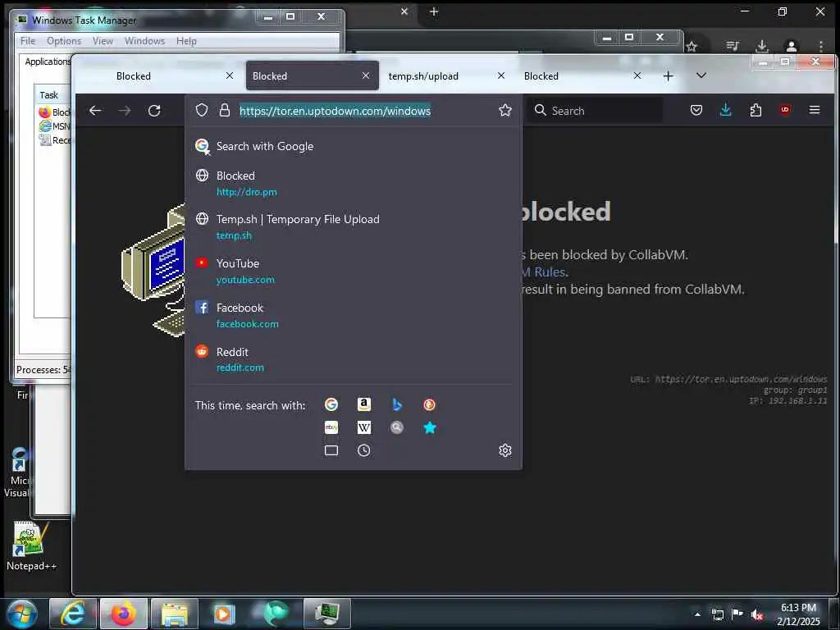
Task: Search this time with eBay icon
Action: [x=331, y=427]
